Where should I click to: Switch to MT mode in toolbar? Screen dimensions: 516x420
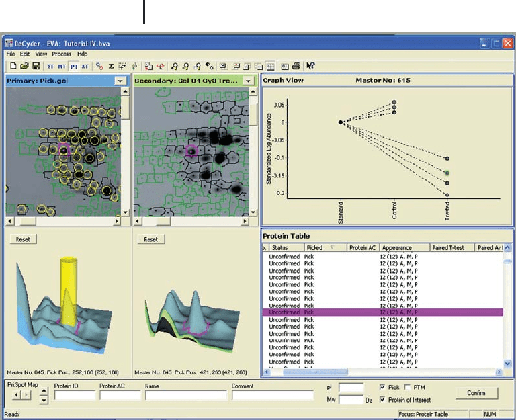click(62, 67)
